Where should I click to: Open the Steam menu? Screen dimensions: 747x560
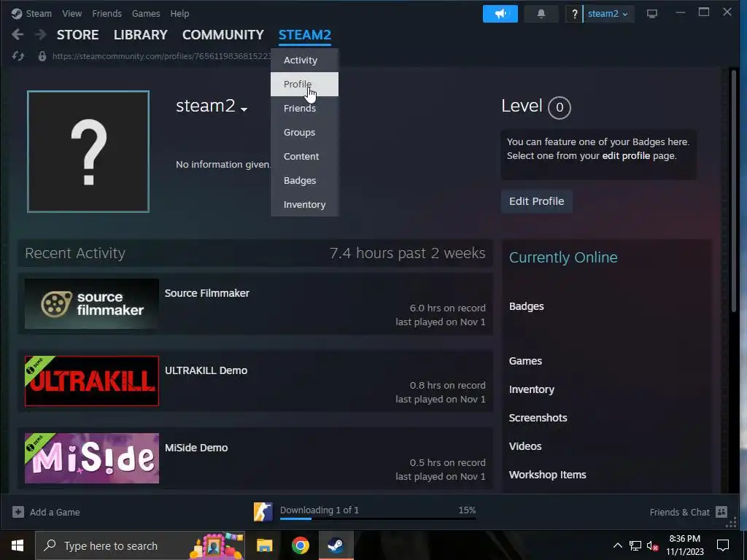click(39, 13)
